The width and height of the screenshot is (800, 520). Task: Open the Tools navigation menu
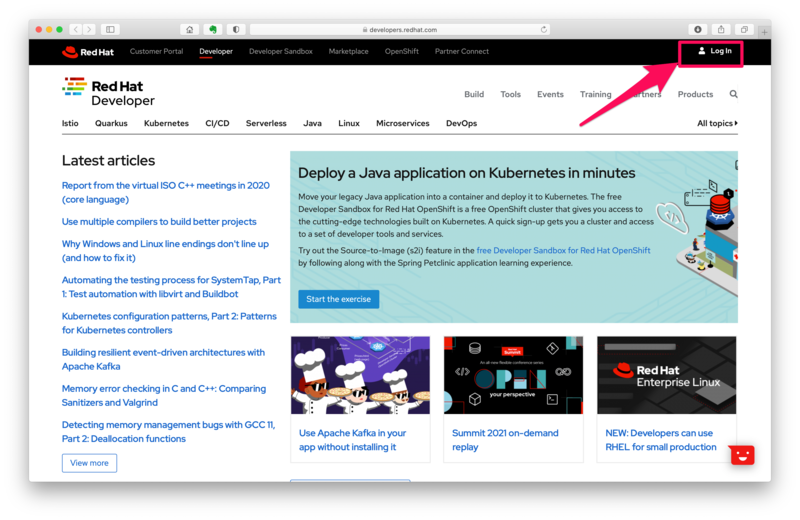coord(510,94)
